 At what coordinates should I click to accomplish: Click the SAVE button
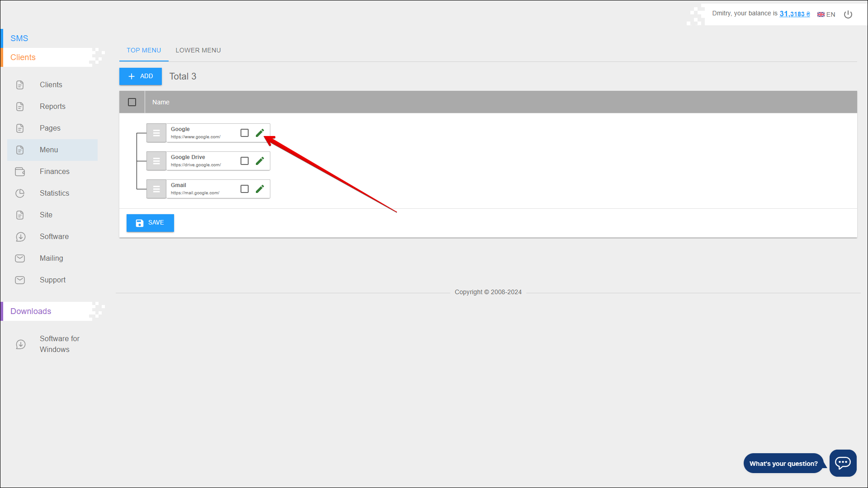coord(150,223)
